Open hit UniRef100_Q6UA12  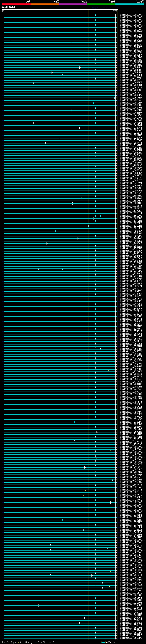(x=131, y=80)
